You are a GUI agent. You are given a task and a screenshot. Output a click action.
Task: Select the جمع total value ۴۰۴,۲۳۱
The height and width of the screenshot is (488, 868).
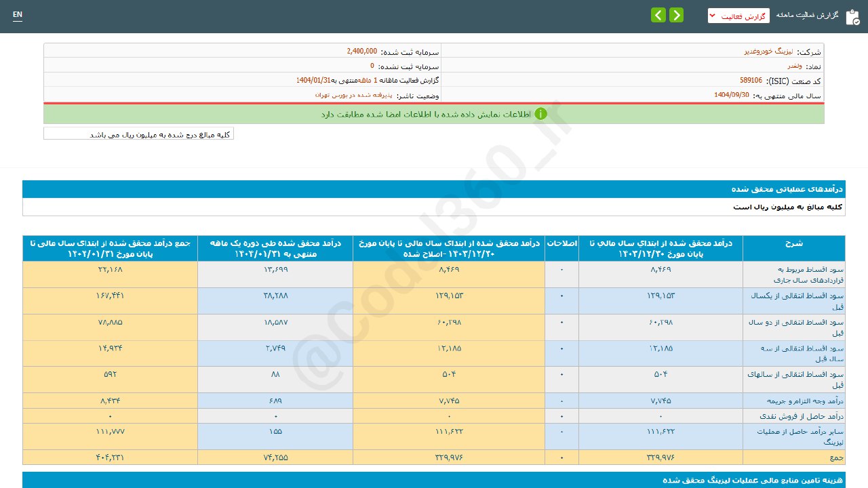(109, 457)
